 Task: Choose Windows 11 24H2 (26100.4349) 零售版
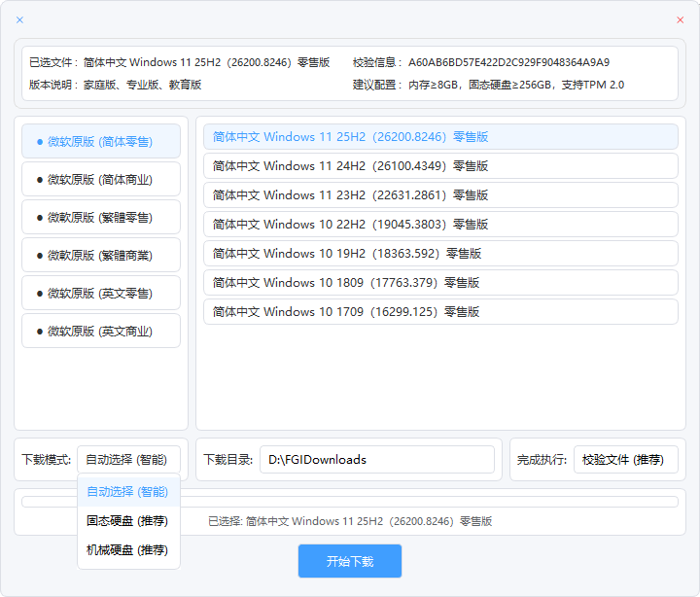pyautogui.click(x=440, y=166)
